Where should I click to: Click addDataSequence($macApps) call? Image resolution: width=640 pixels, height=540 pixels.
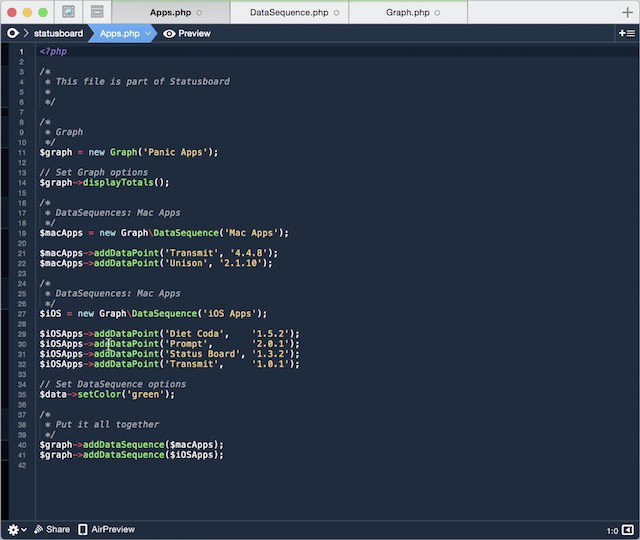(x=153, y=445)
